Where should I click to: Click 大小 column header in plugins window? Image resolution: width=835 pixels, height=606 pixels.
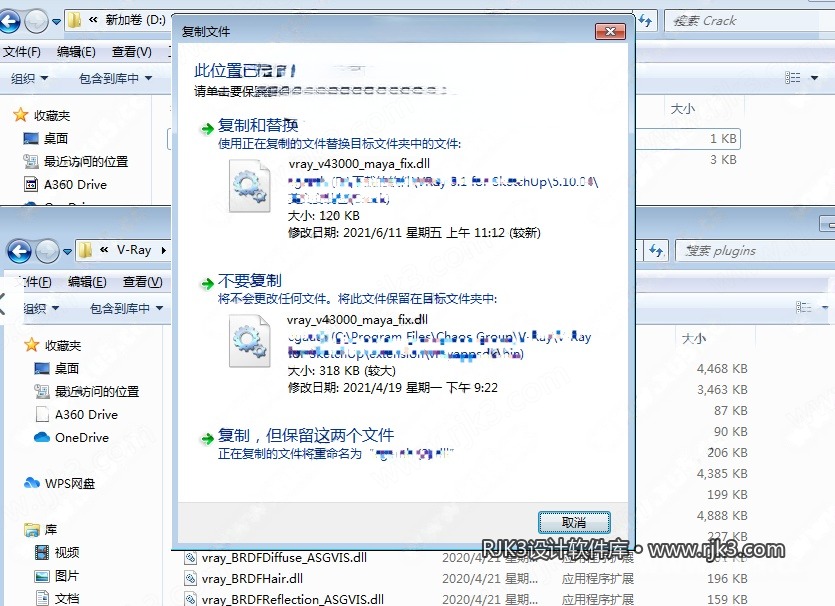coord(694,339)
